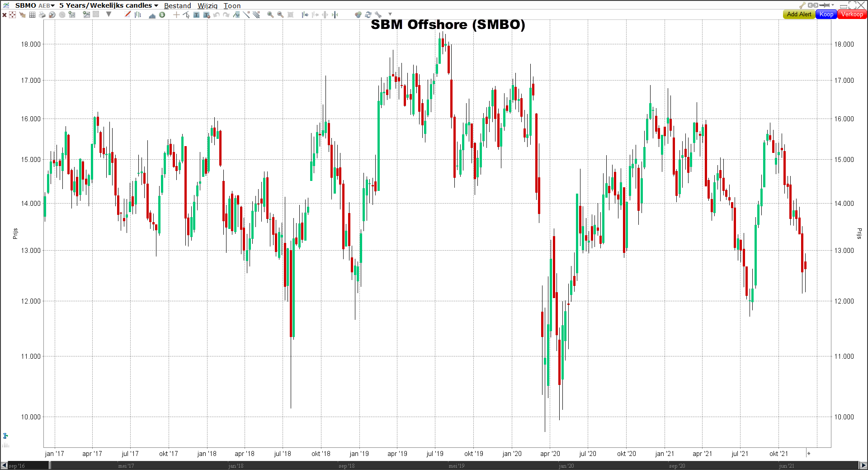
Task: Minimize the chart window
Action: tap(844, 6)
